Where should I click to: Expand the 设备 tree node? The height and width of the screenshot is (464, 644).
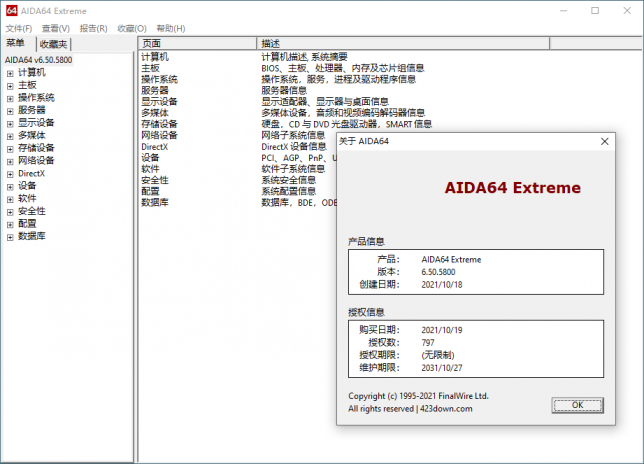tap(10, 187)
